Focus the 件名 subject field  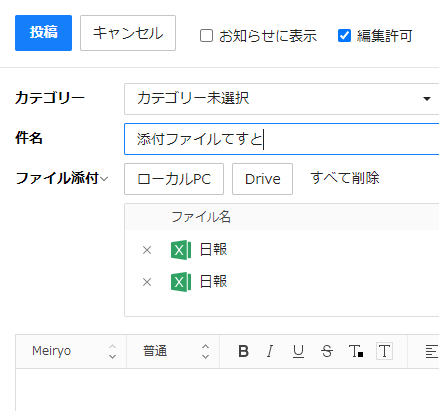[282, 139]
